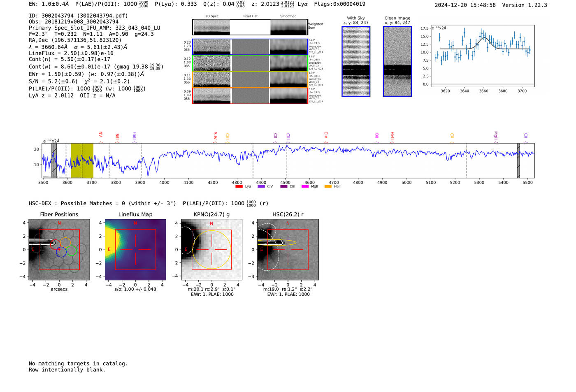Click the yellow highlighted band in the spectrum
576x392 pixels.
[82, 160]
